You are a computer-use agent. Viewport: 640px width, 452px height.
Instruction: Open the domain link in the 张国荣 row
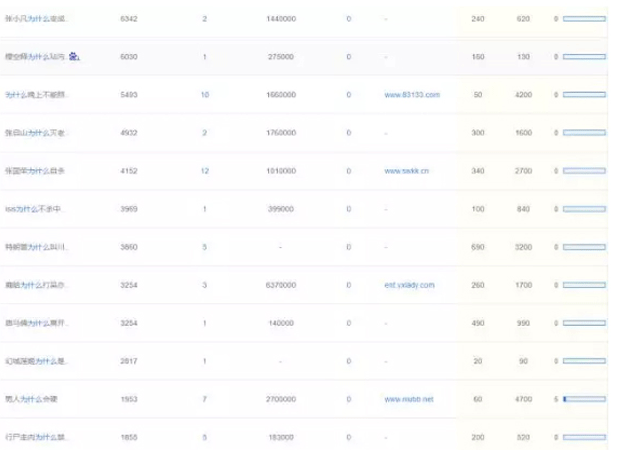[x=407, y=171]
